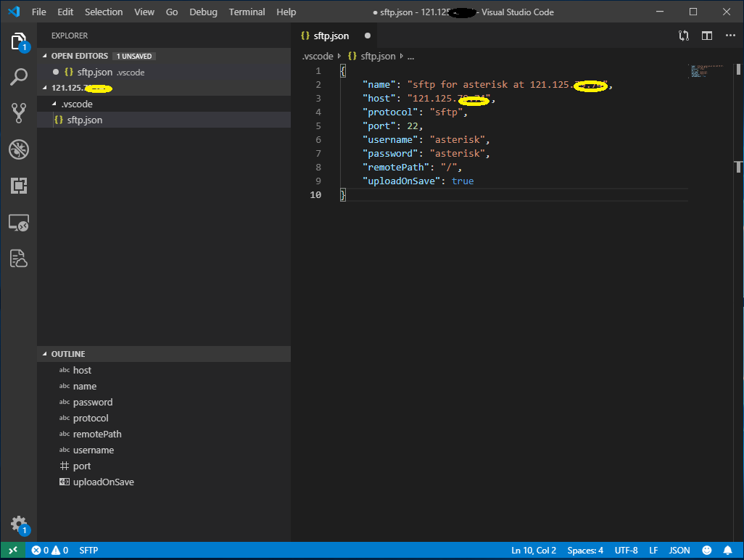Click line number 5 in gutter
Screen dimensions: 744x560
click(x=318, y=125)
